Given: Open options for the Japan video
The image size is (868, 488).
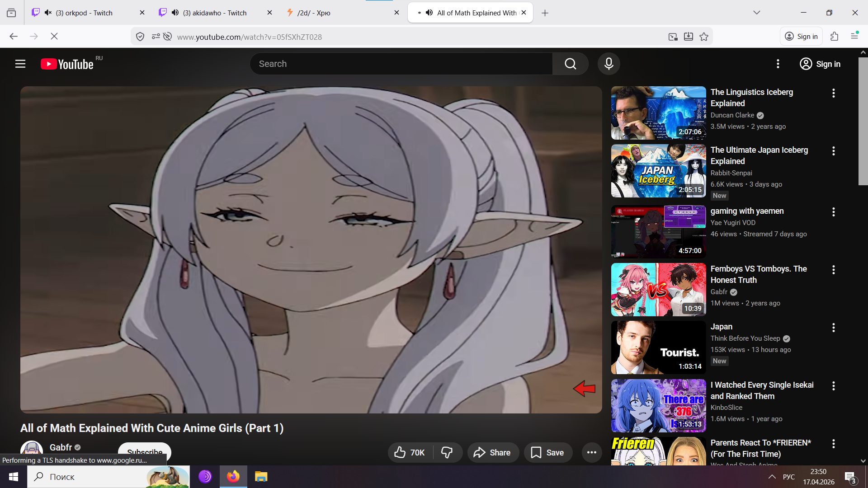Looking at the screenshot, I should 834,328.
